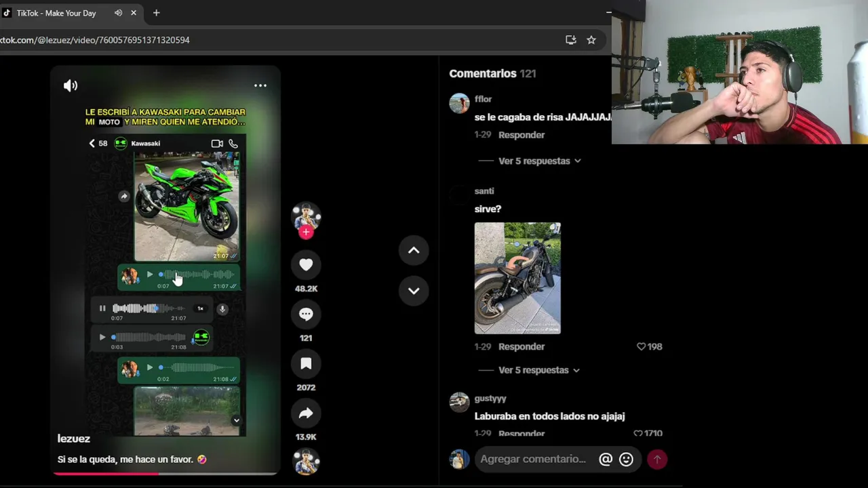
Task: Like the video with the heart icon
Action: (306, 265)
